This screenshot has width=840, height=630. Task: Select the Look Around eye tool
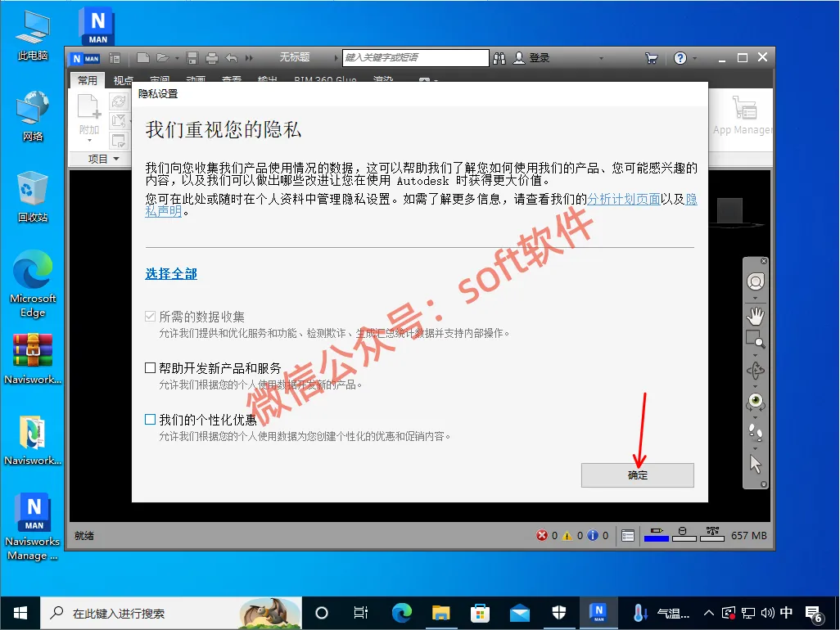(756, 401)
